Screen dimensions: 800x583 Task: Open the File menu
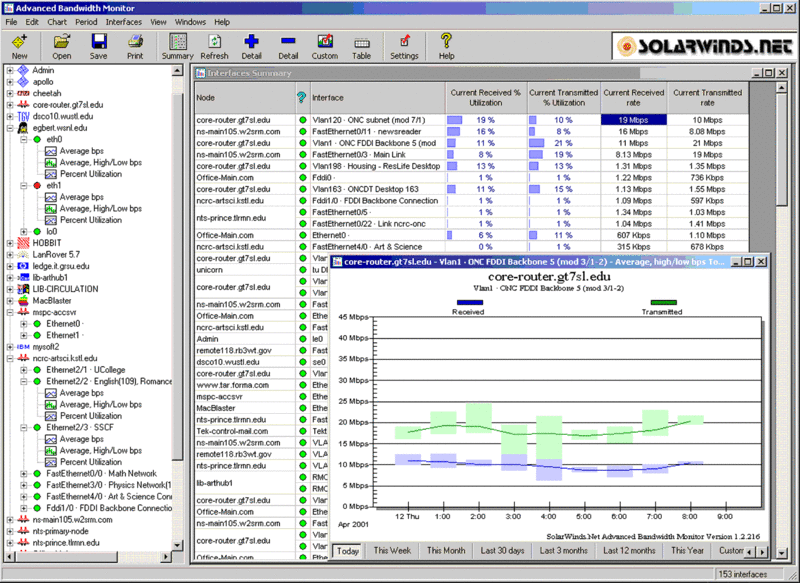point(11,22)
